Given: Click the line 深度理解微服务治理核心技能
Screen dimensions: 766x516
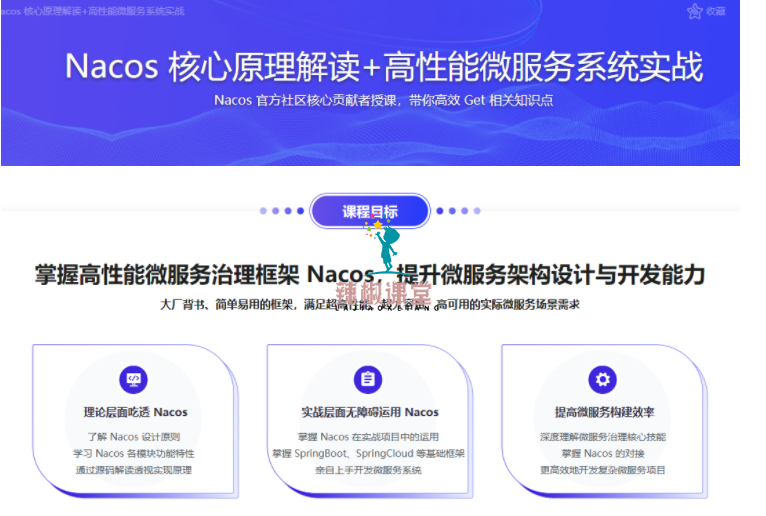Looking at the screenshot, I should 603,437.
